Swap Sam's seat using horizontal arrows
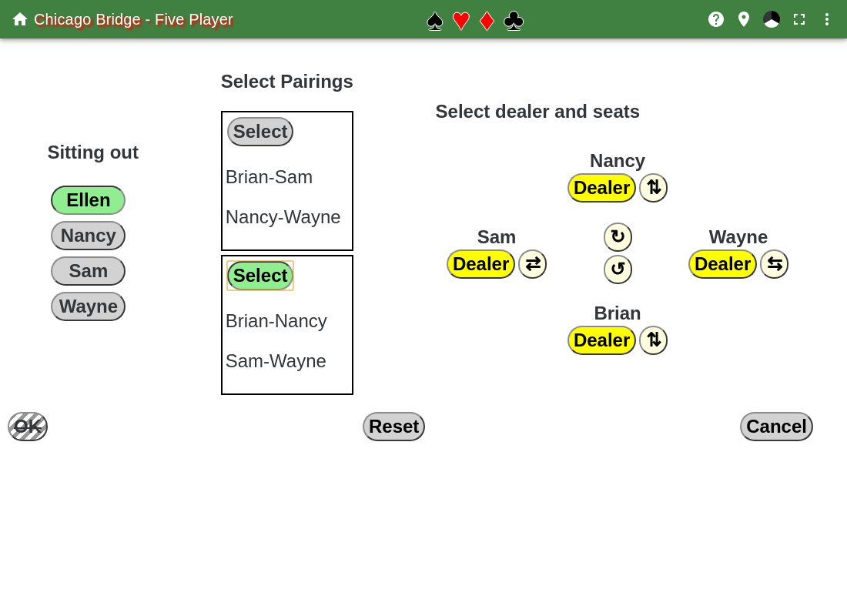Image resolution: width=847 pixels, height=616 pixels. pos(532,264)
